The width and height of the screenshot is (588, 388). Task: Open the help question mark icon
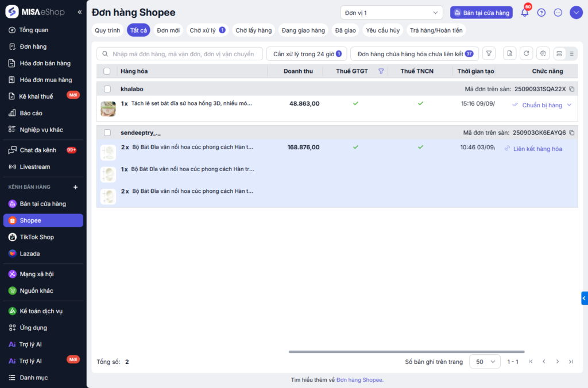[541, 13]
